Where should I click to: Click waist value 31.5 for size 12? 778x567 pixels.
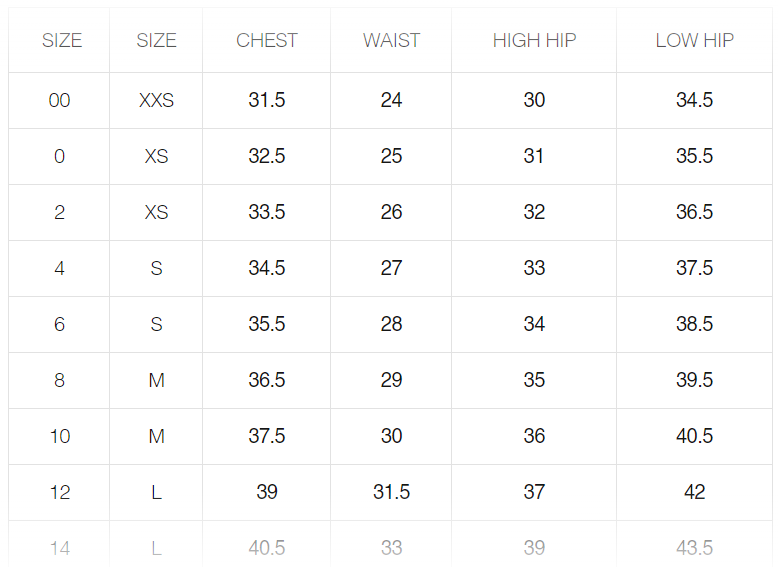coord(391,493)
